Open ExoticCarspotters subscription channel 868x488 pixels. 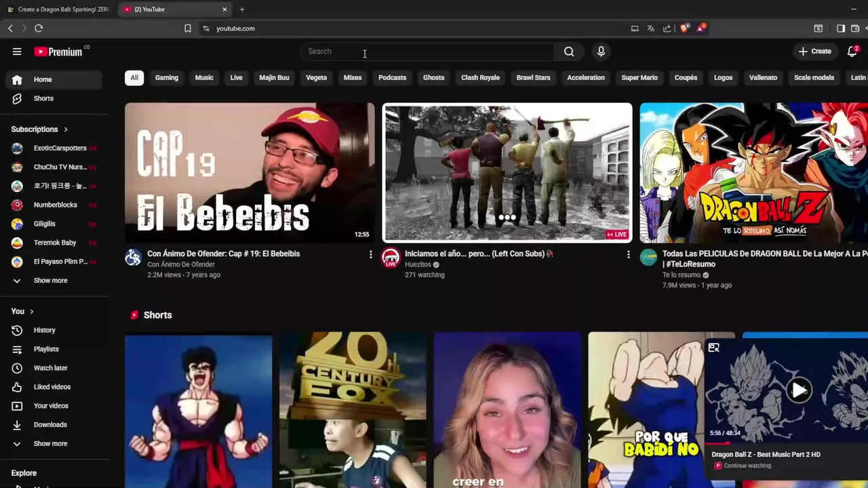54,148
